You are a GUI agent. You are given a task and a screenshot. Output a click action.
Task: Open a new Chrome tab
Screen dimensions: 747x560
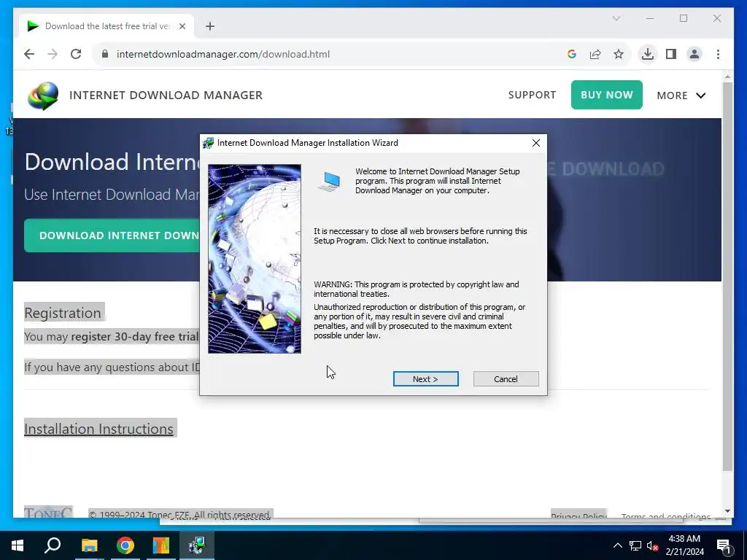tap(210, 26)
